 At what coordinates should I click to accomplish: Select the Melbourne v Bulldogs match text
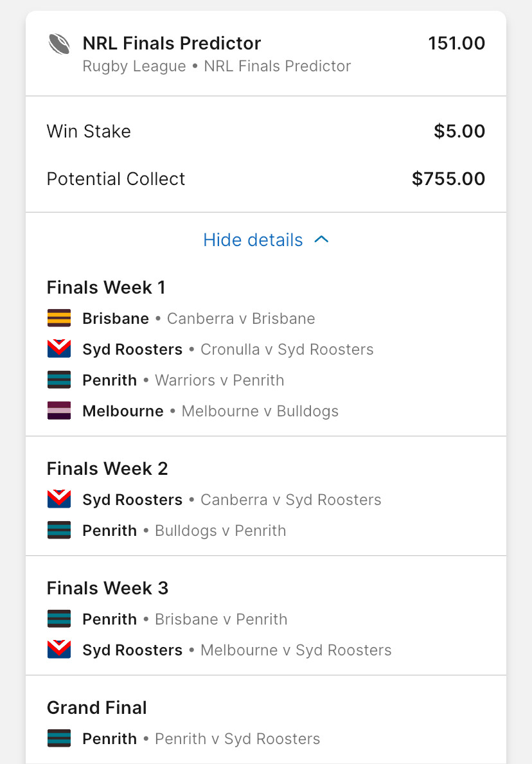[260, 411]
